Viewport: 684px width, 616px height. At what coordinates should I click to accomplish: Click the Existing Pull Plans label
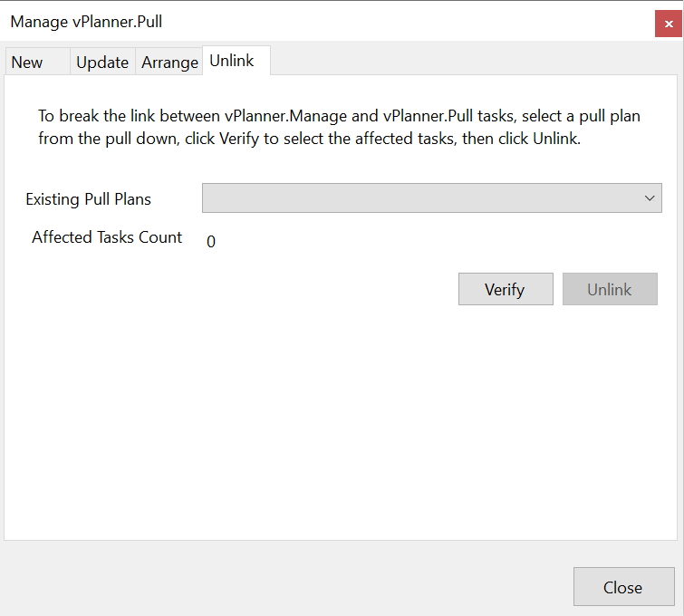[88, 199]
